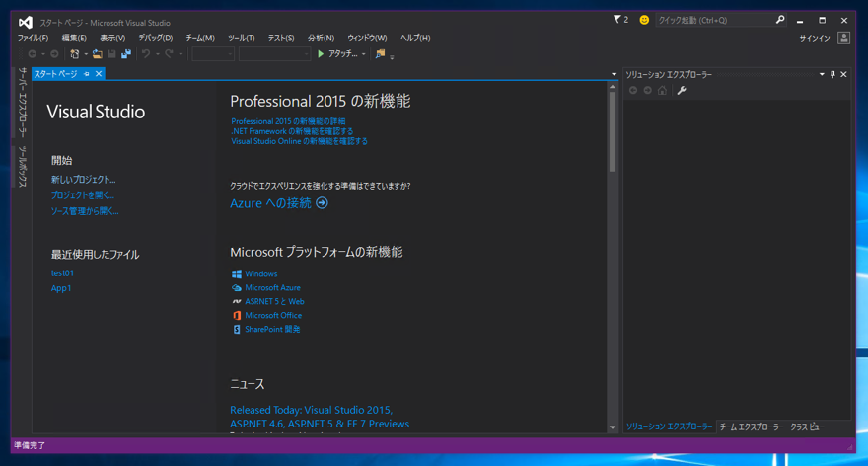This screenshot has width=868, height=466.
Task: Click the yellow smiley feedback icon
Action: (x=644, y=20)
